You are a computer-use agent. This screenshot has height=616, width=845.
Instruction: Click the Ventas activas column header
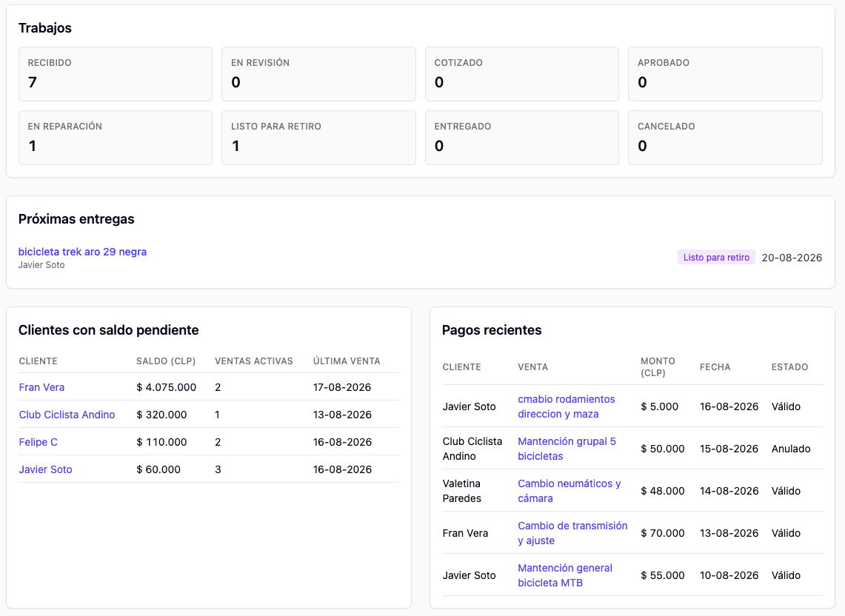point(254,361)
